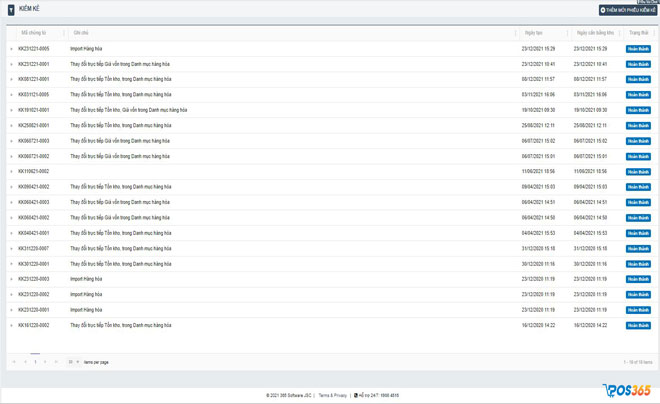Image resolution: width=660 pixels, height=404 pixels.
Task: Expand row KK081221-0001
Action: coord(11,80)
